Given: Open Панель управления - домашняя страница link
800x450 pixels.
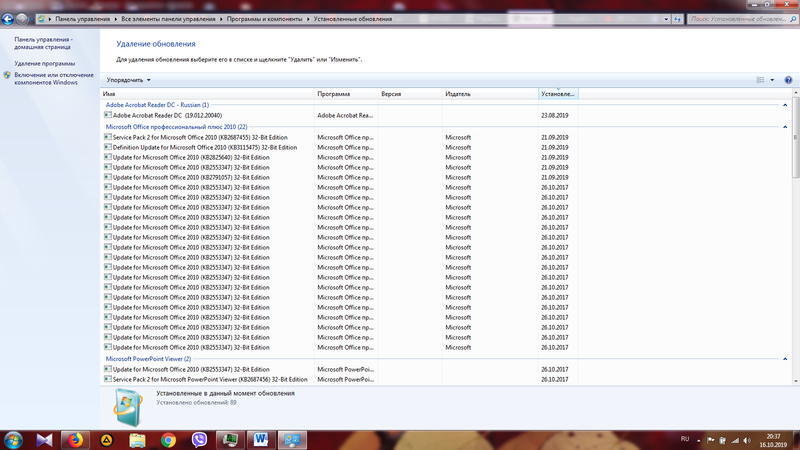Looking at the screenshot, I should pyautogui.click(x=43, y=43).
